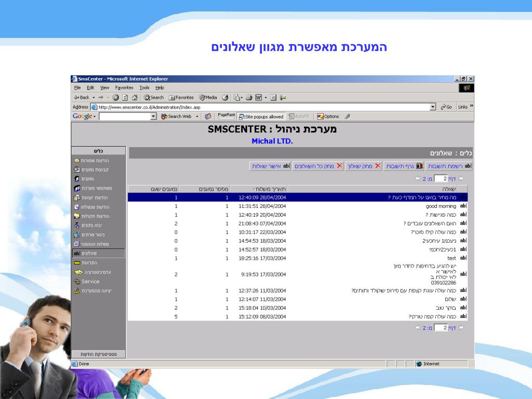Click the Google toolbar highlight pen icon
The image size is (532, 399).
click(347, 116)
